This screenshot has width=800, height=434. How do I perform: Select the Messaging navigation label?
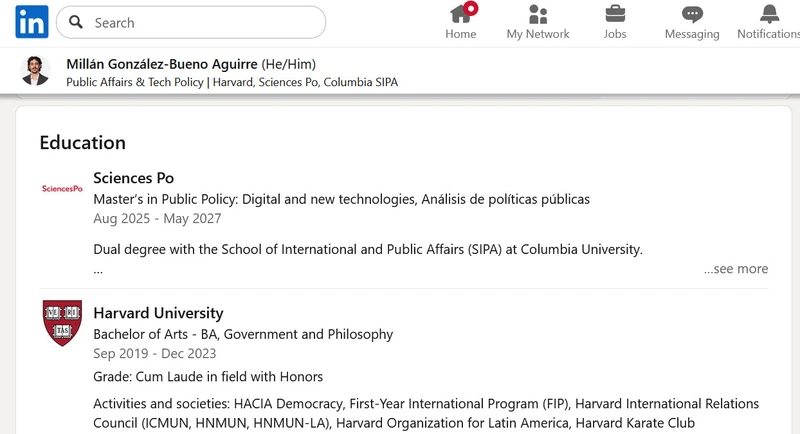[692, 34]
